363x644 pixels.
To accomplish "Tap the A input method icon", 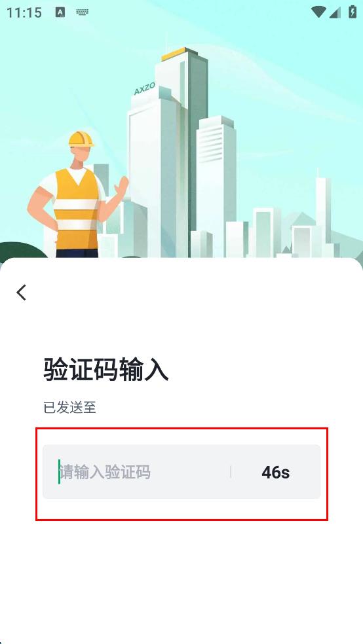I will (x=60, y=12).
